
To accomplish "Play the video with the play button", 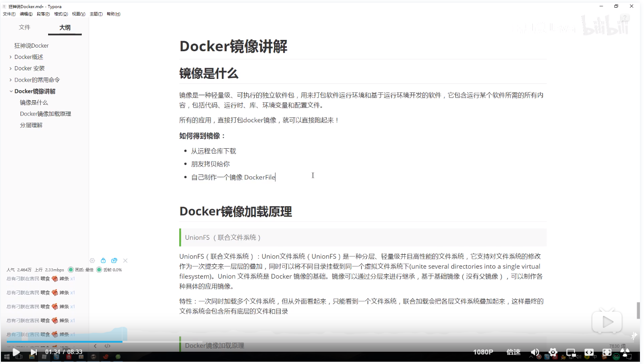I will 16,352.
